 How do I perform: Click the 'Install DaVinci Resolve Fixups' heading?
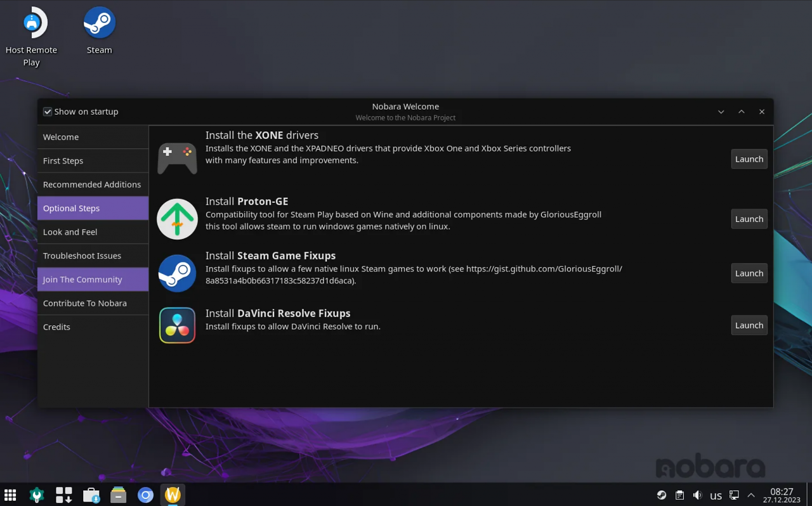pos(278,313)
